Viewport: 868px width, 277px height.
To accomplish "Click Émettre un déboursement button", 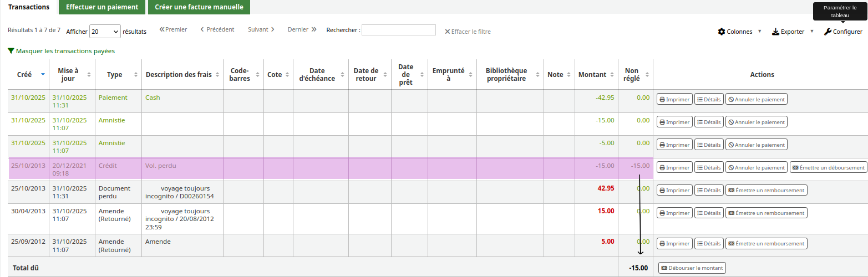I will pyautogui.click(x=828, y=167).
